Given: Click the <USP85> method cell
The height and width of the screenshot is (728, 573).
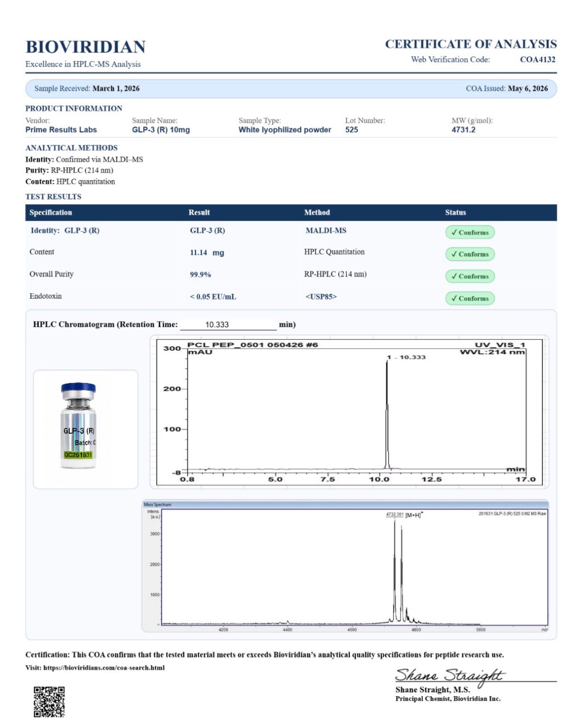Looking at the screenshot, I should pyautogui.click(x=321, y=297).
